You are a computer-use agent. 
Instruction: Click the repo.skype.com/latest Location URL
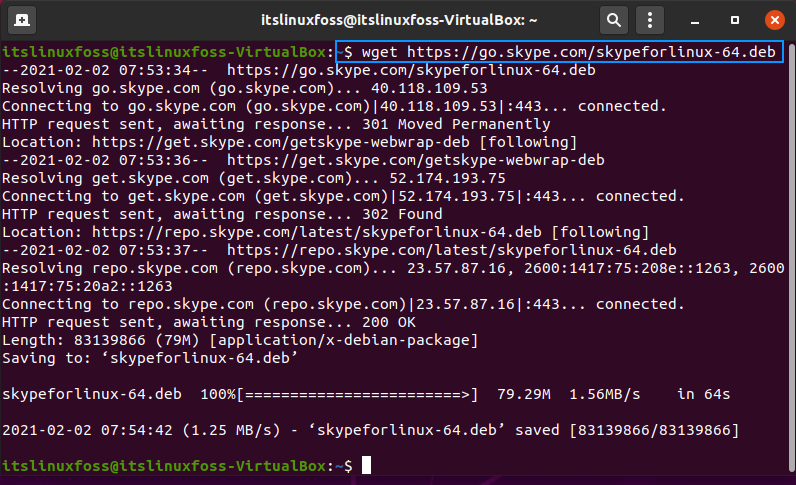(317, 232)
